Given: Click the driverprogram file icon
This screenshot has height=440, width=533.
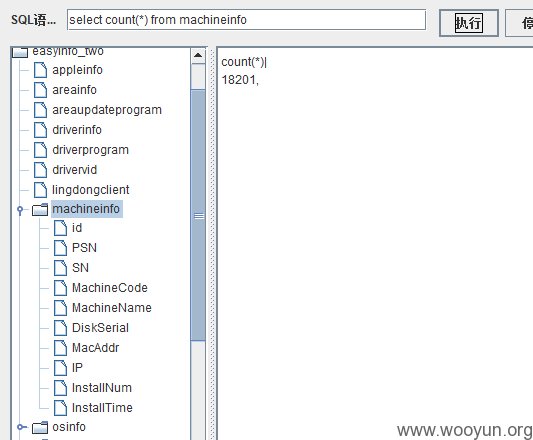Looking at the screenshot, I should pos(40,150).
